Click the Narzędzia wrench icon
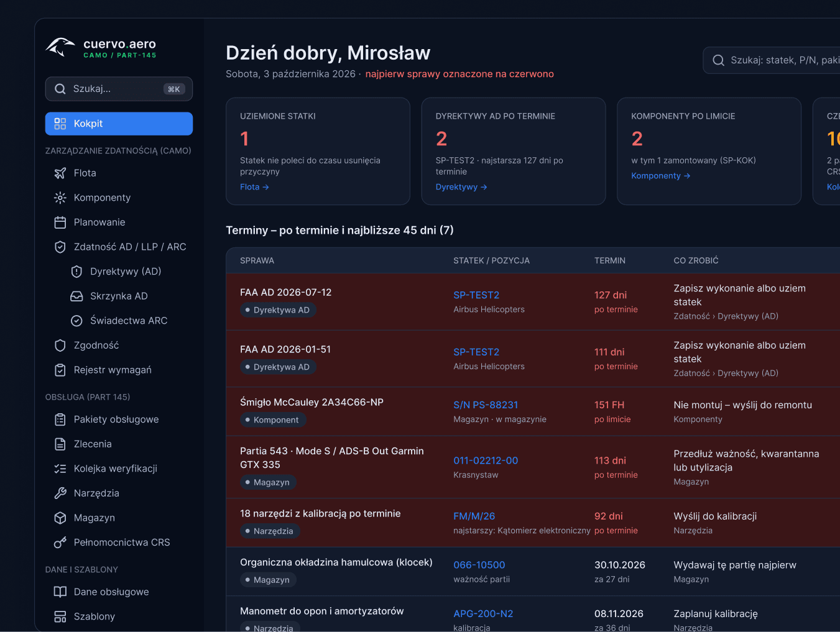This screenshot has height=632, width=840. point(60,493)
